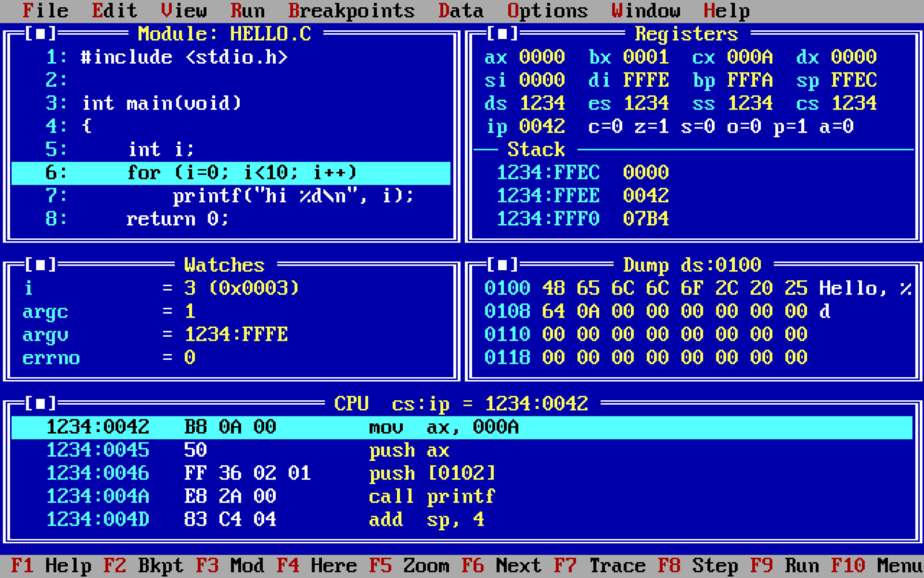Click the sp register value FFEC

854,81
